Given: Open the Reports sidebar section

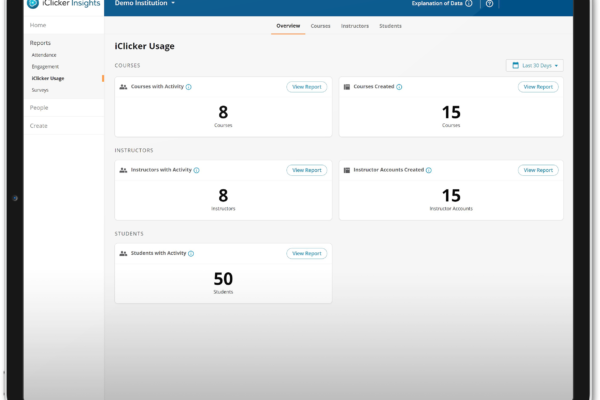Looking at the screenshot, I should (40, 43).
